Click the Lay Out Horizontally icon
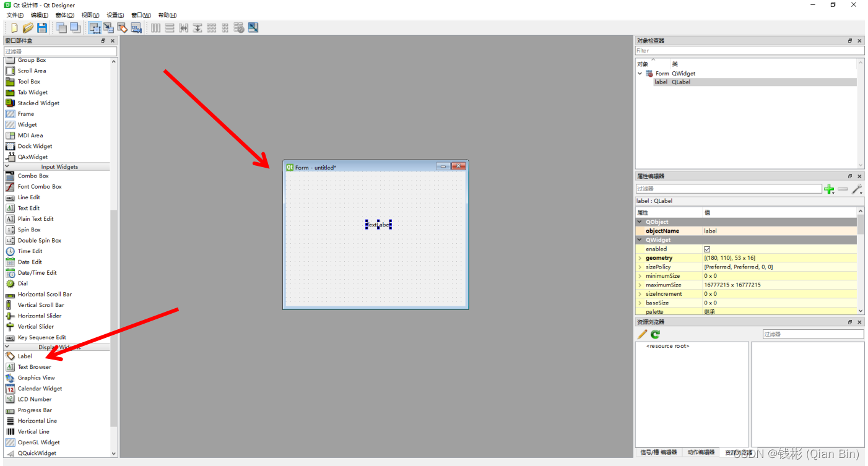 [156, 28]
